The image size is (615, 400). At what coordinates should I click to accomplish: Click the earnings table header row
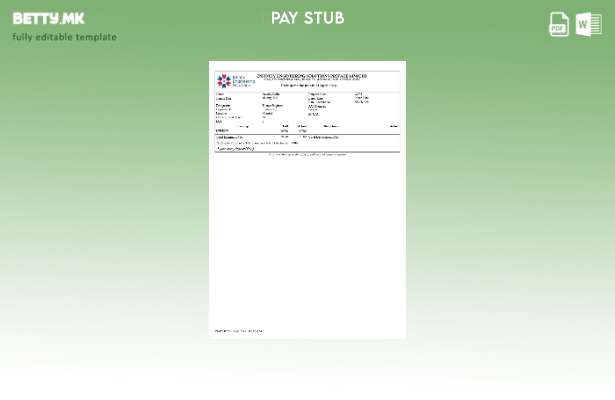click(x=307, y=126)
